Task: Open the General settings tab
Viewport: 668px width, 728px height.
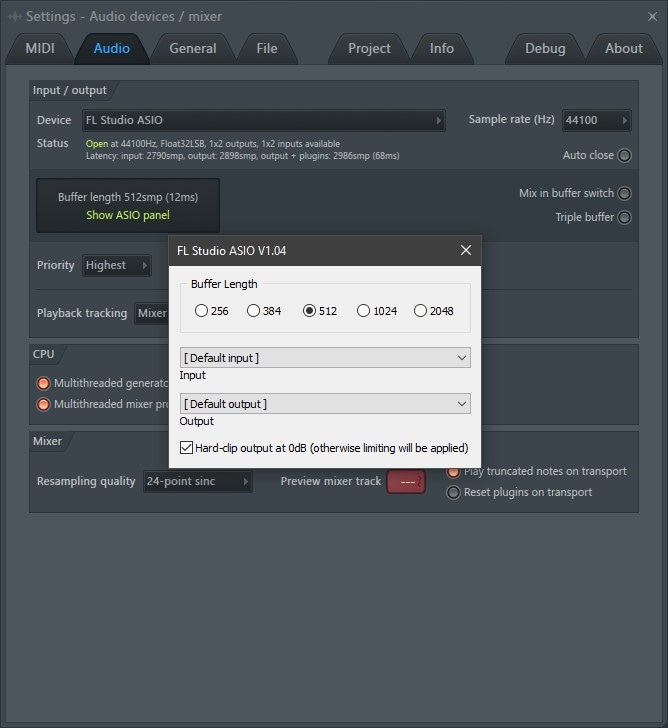Action: pos(193,49)
